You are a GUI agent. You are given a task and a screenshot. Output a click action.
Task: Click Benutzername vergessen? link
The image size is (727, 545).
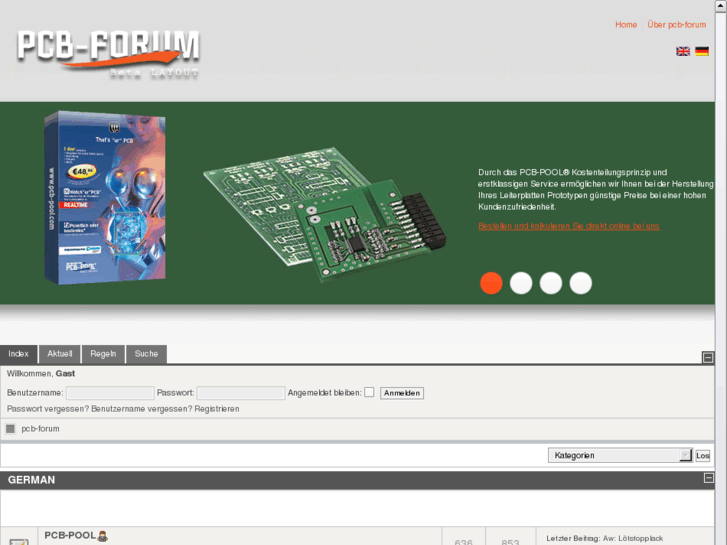[141, 409]
